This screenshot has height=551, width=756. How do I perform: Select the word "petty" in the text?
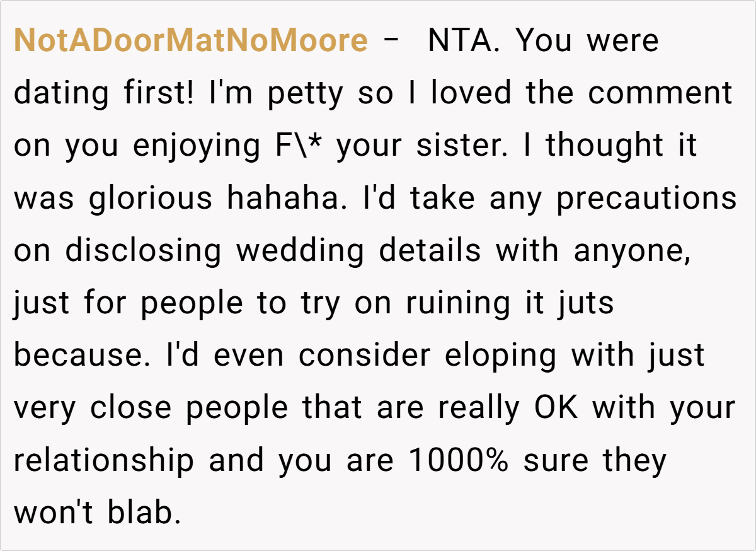coord(305,94)
